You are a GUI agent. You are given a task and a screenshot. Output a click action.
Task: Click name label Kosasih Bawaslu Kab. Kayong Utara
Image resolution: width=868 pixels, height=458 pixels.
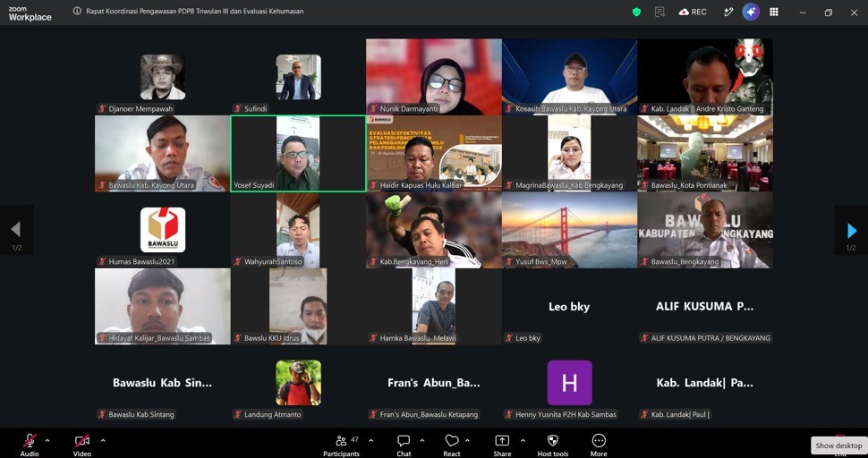tap(571, 109)
